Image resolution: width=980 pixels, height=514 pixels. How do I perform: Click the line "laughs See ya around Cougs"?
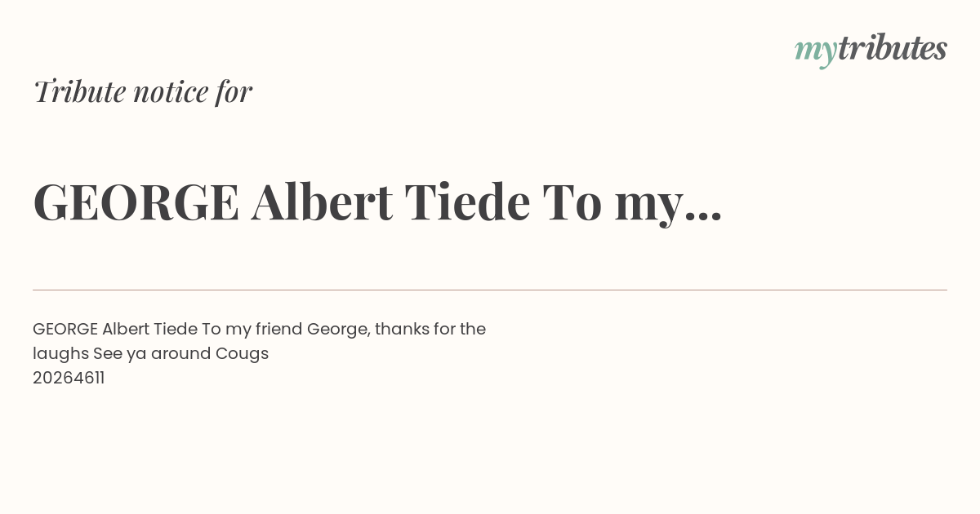[x=150, y=354]
